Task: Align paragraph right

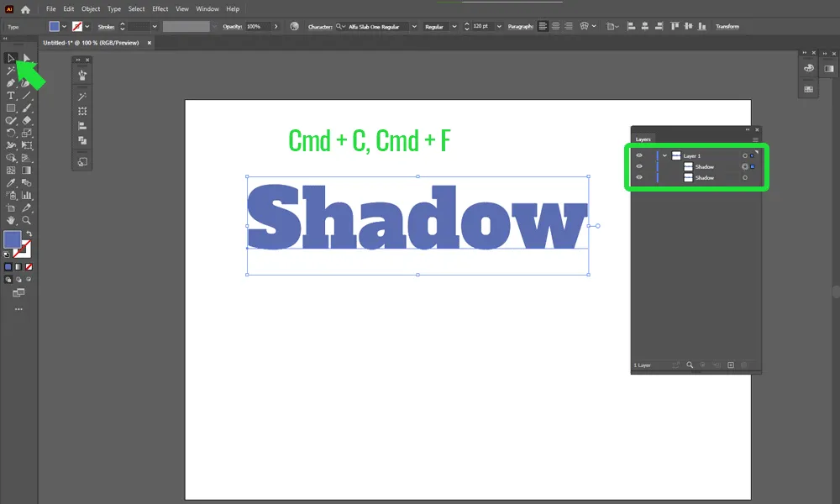Action: click(x=569, y=26)
